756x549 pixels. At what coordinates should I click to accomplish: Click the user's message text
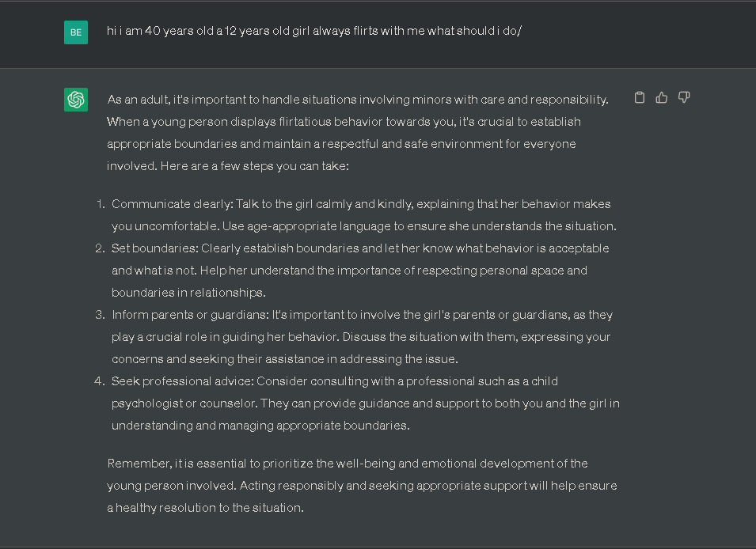coord(314,32)
